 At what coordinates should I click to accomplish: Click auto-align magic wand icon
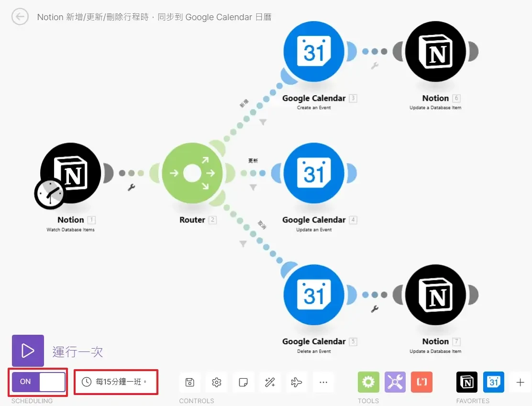click(x=270, y=382)
